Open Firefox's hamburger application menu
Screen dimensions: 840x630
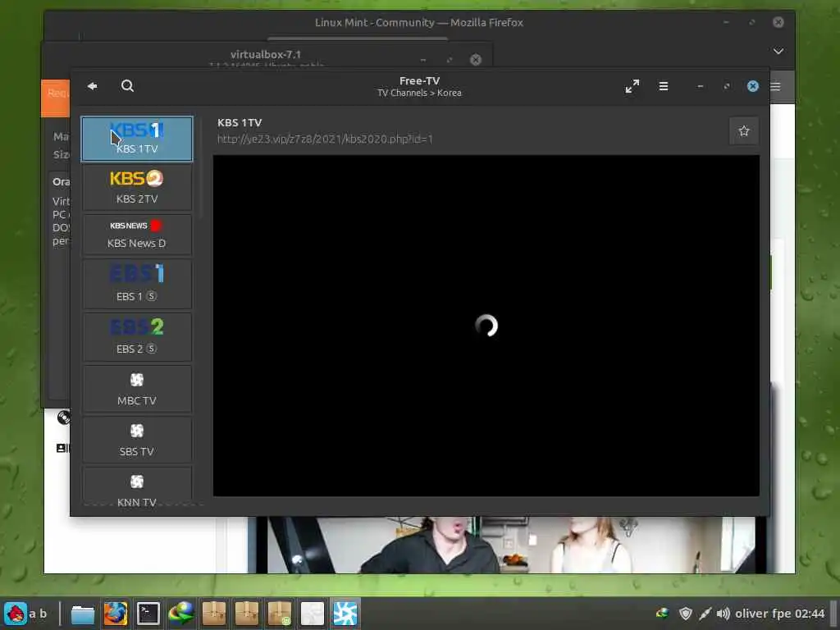click(776, 86)
